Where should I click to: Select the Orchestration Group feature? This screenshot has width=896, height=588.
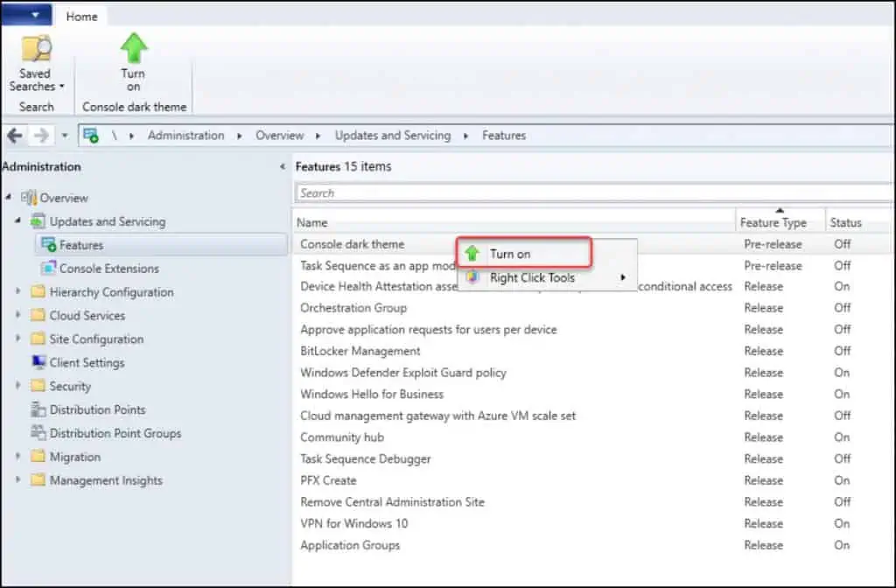tap(592, 307)
